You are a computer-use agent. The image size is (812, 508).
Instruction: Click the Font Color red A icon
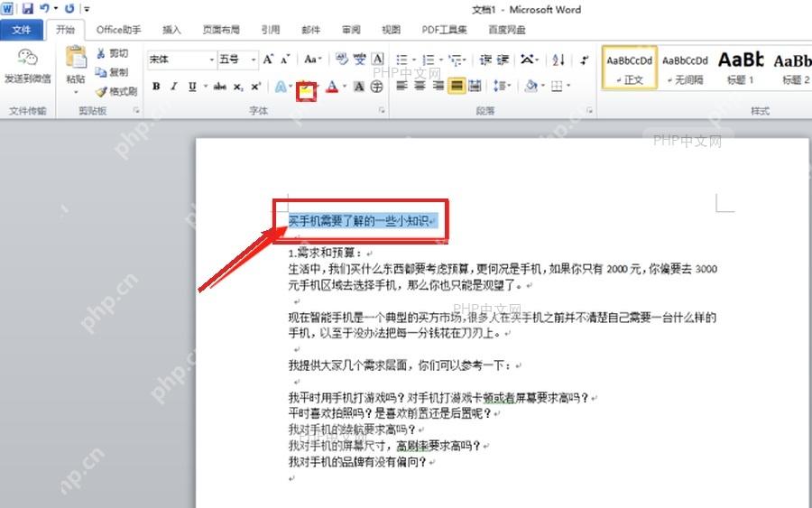332,87
